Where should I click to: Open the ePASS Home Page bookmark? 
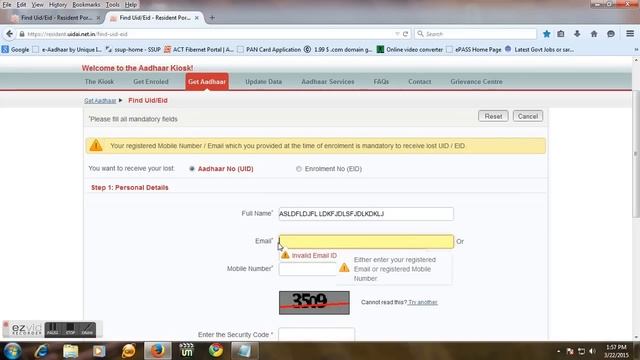473,49
